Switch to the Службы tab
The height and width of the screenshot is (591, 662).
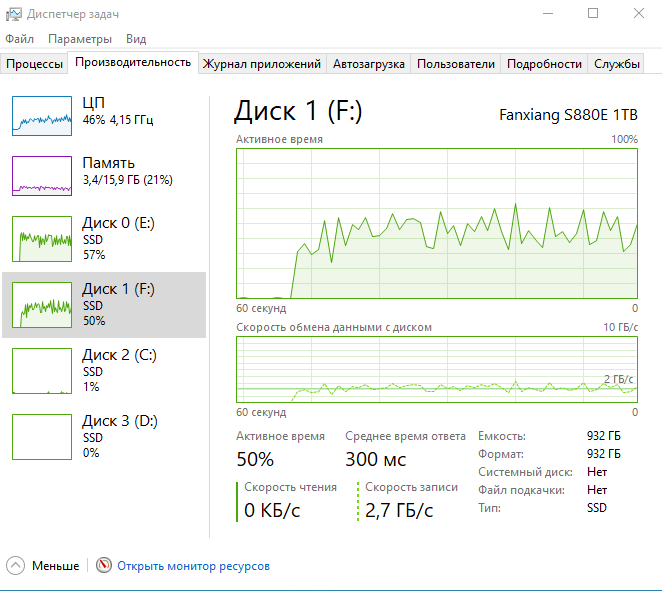[617, 64]
